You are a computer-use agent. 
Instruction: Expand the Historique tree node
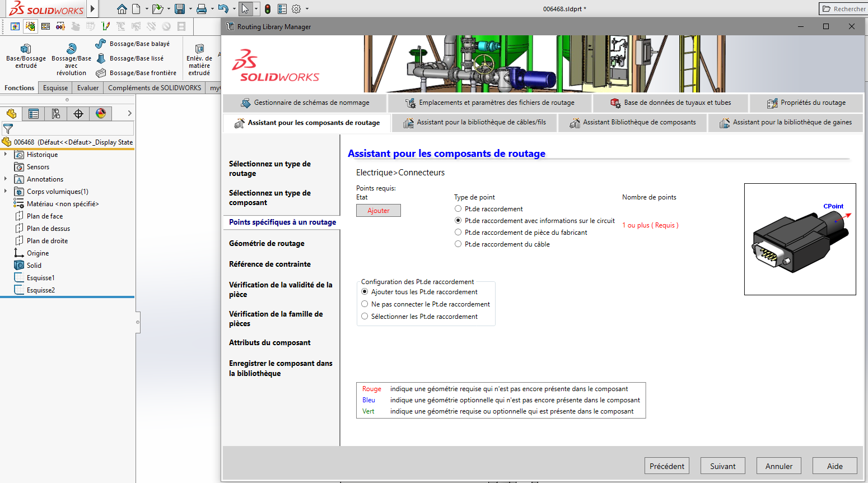pos(6,154)
